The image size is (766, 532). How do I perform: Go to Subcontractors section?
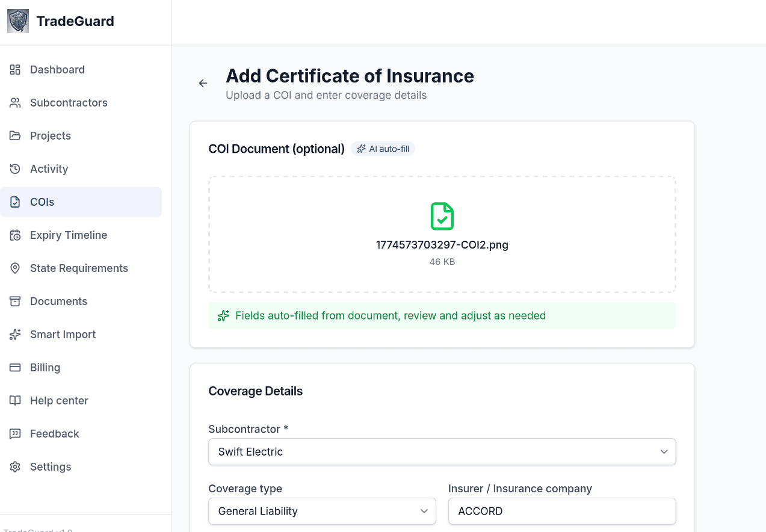81,103
